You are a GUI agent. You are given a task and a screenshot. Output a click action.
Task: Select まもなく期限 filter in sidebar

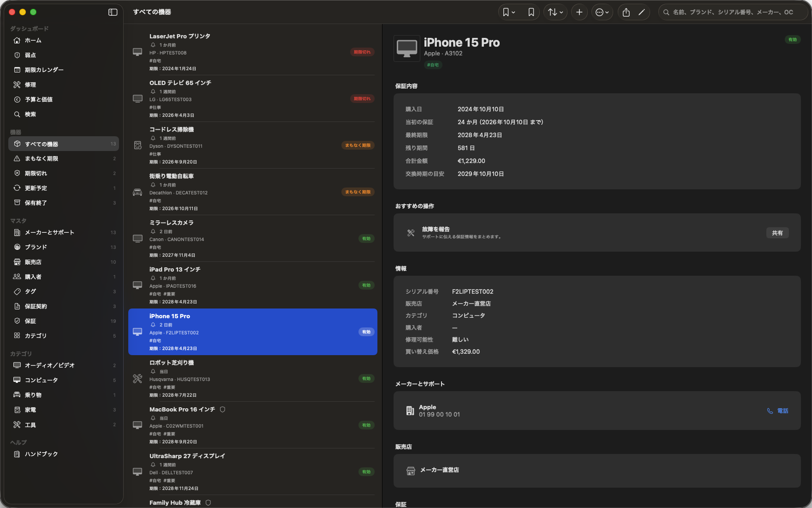pos(64,159)
